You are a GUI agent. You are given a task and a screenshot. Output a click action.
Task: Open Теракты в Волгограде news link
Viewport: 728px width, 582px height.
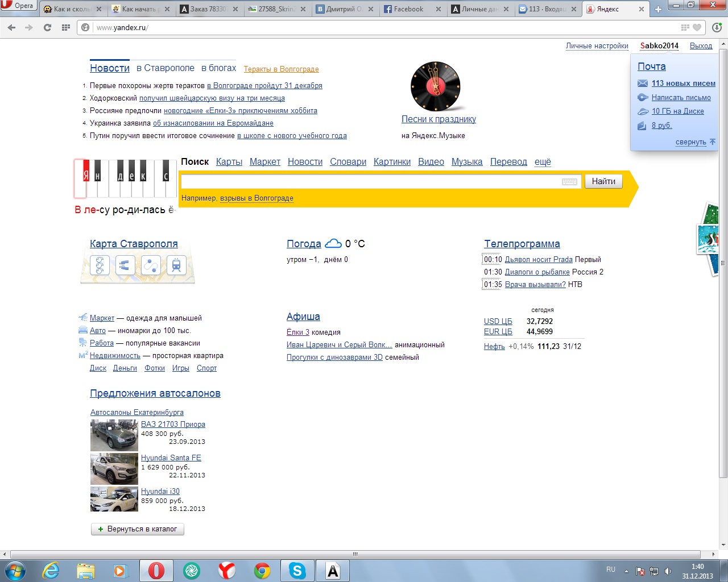[x=282, y=69]
